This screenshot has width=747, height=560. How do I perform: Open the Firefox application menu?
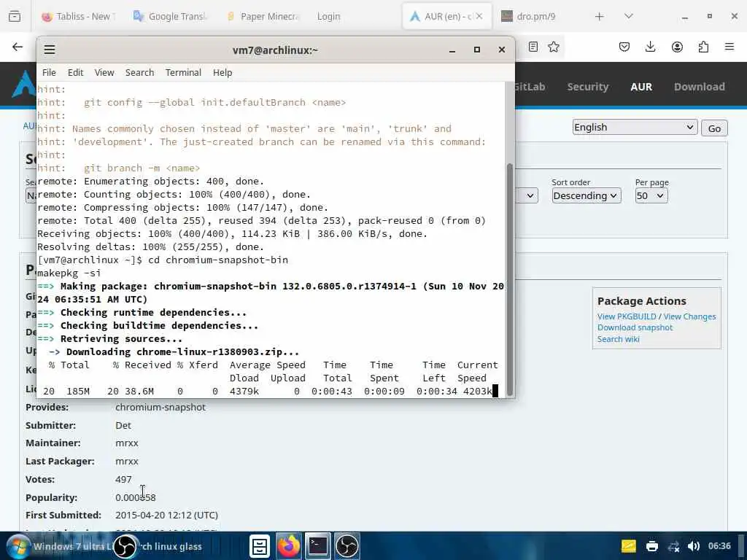pyautogui.click(x=729, y=47)
